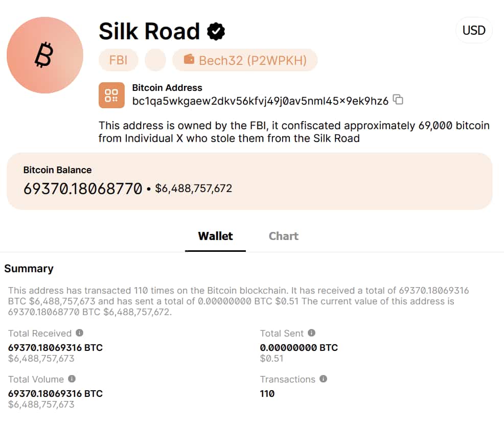Image resolution: width=504 pixels, height=427 pixels.
Task: Switch to the Chart tab
Action: click(x=283, y=236)
